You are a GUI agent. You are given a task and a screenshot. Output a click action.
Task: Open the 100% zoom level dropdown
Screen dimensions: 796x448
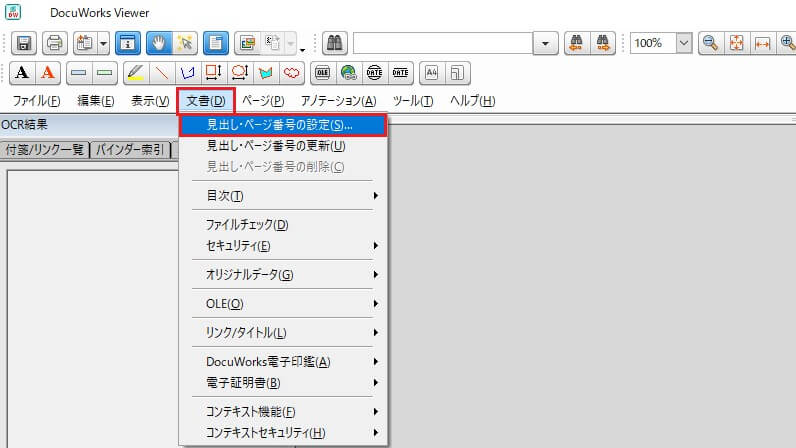[x=684, y=43]
